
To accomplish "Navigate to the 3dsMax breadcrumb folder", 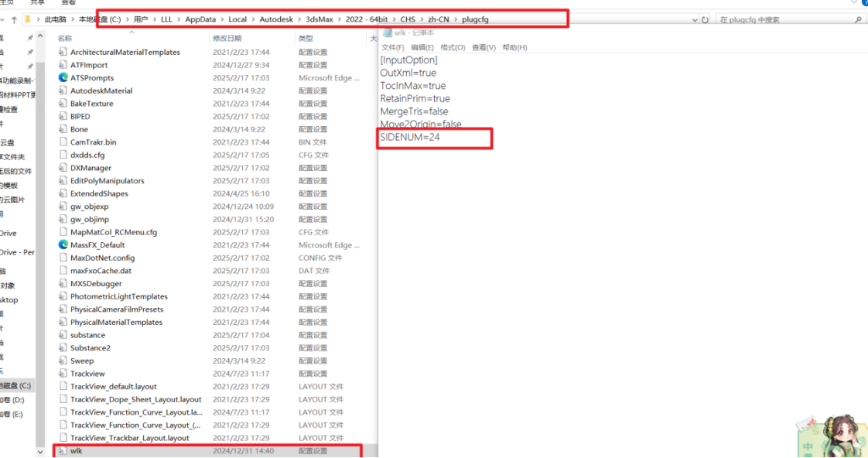I will coord(320,19).
